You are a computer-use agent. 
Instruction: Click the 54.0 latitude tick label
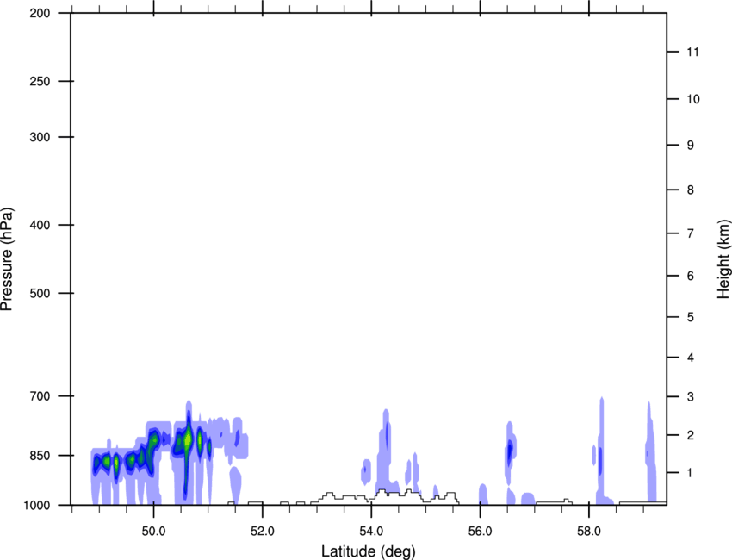coord(372,532)
